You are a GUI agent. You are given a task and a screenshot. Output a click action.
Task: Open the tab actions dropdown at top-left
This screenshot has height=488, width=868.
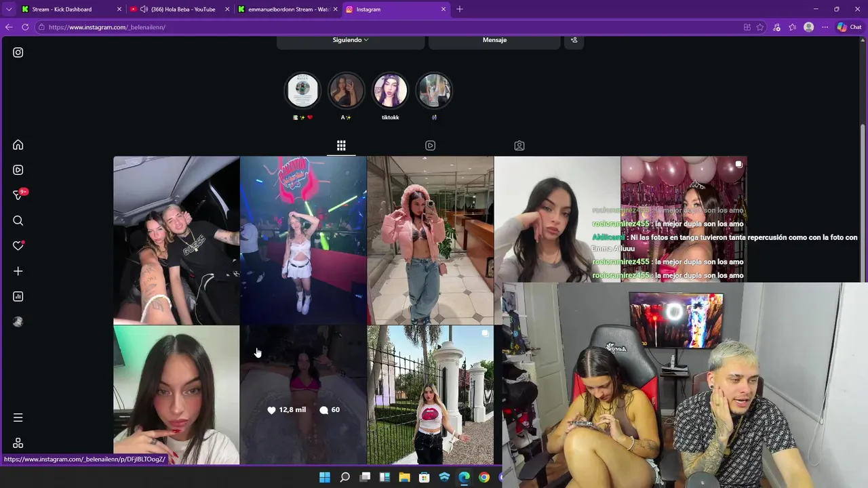[x=9, y=9]
